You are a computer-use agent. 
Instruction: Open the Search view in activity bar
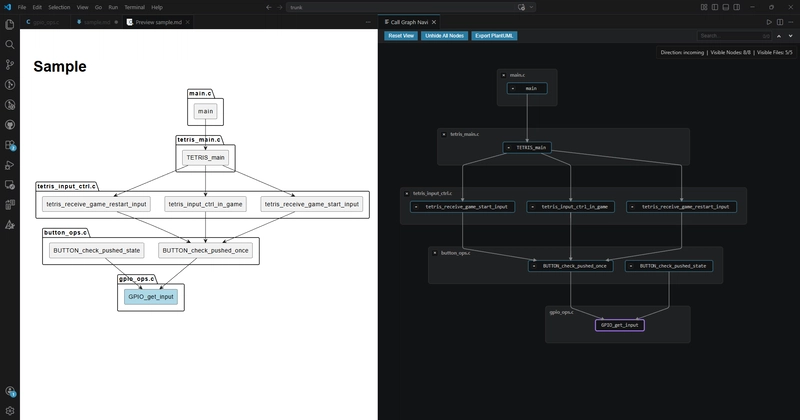coord(10,44)
